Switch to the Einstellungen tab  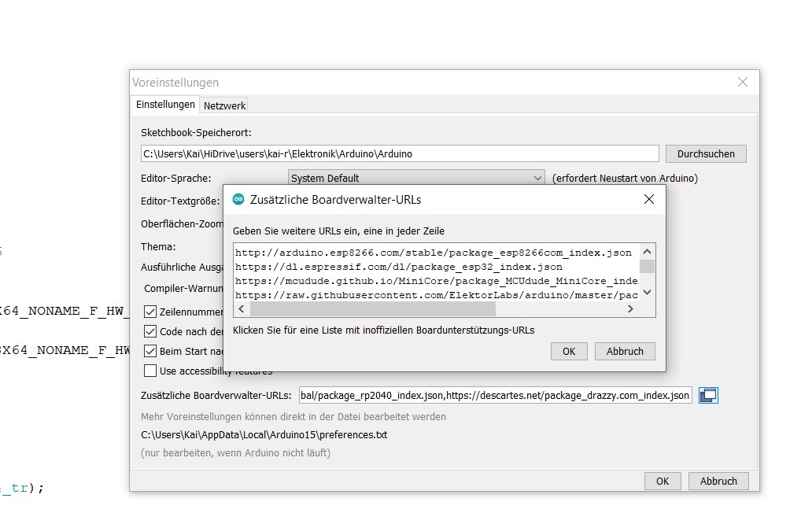coord(165,105)
